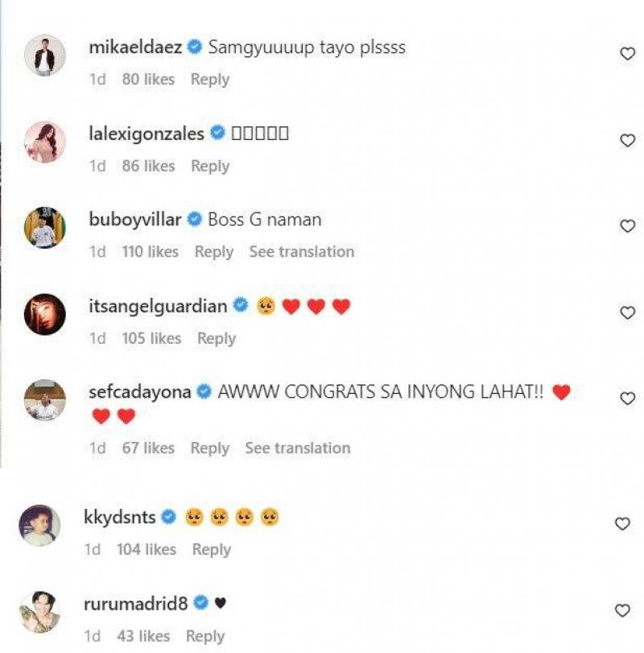This screenshot has width=644, height=653.
Task: Reply to kkydsnts' emoji comment
Action: pos(211,549)
